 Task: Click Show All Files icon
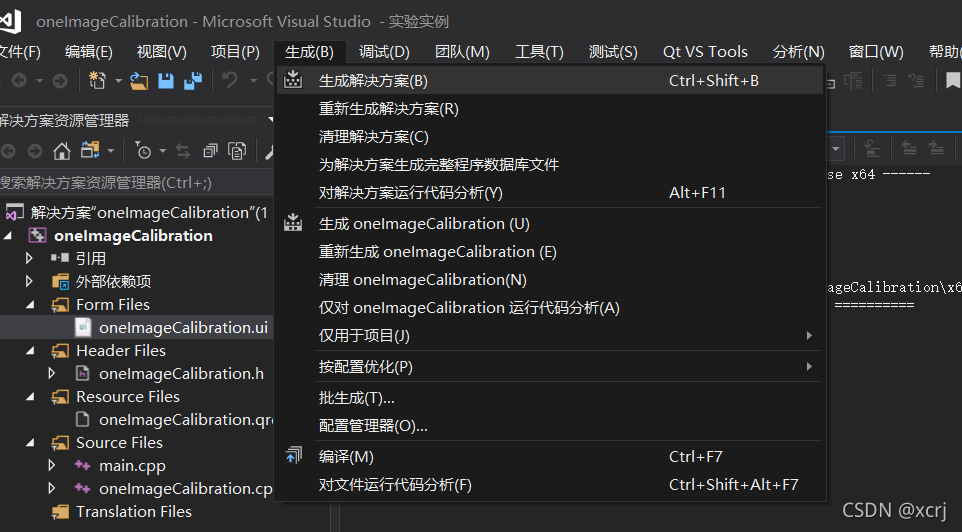coord(237,150)
